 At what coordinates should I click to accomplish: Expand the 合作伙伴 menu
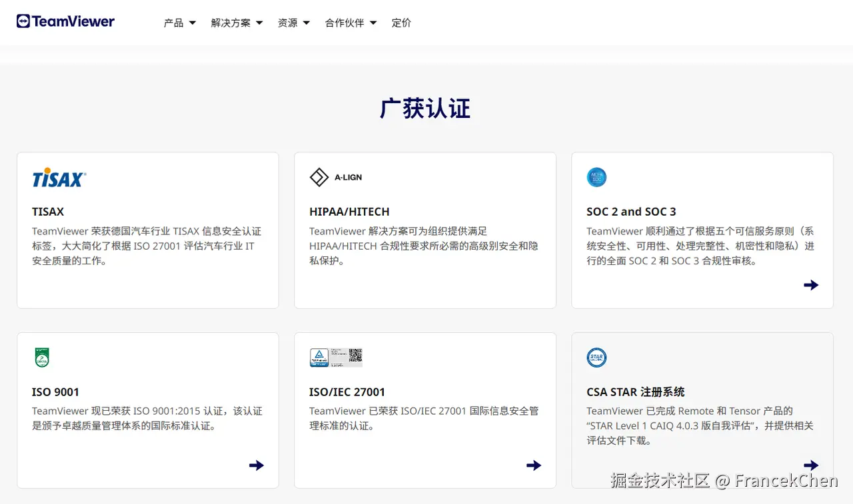(351, 23)
